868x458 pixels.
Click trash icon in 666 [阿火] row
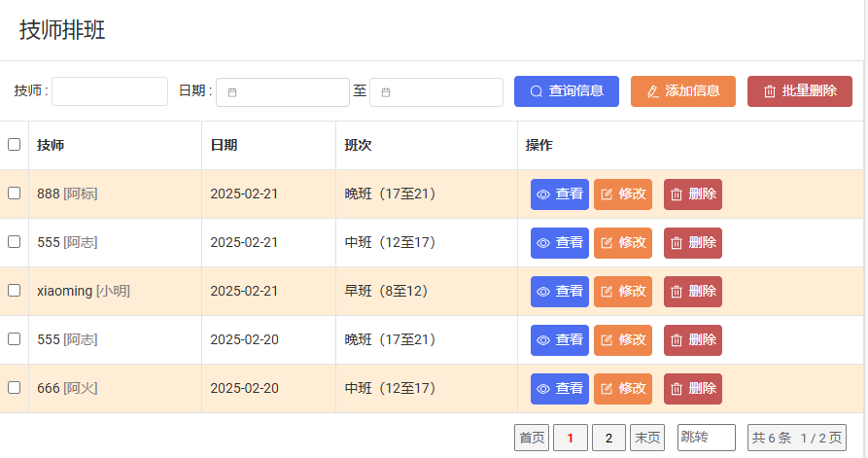pos(677,389)
